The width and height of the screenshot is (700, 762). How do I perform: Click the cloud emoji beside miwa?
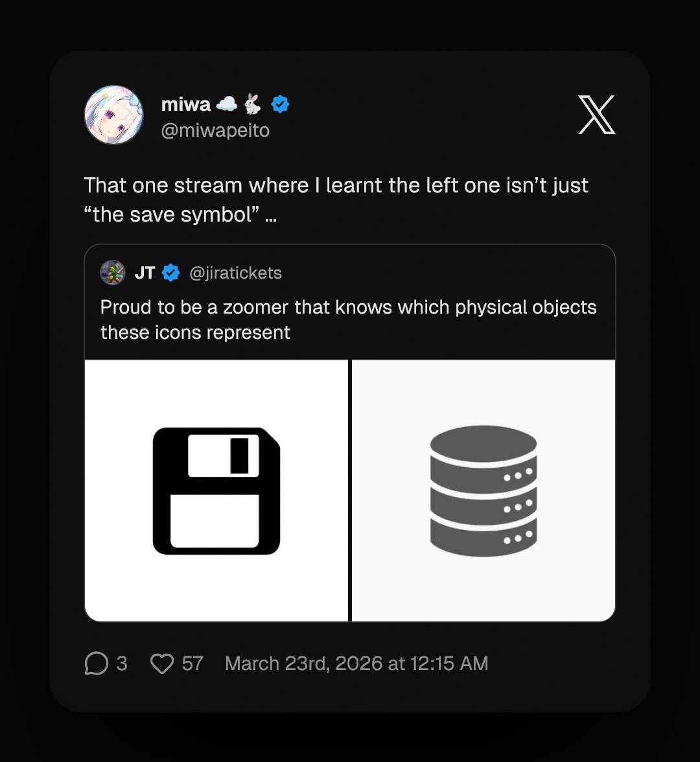coord(226,104)
